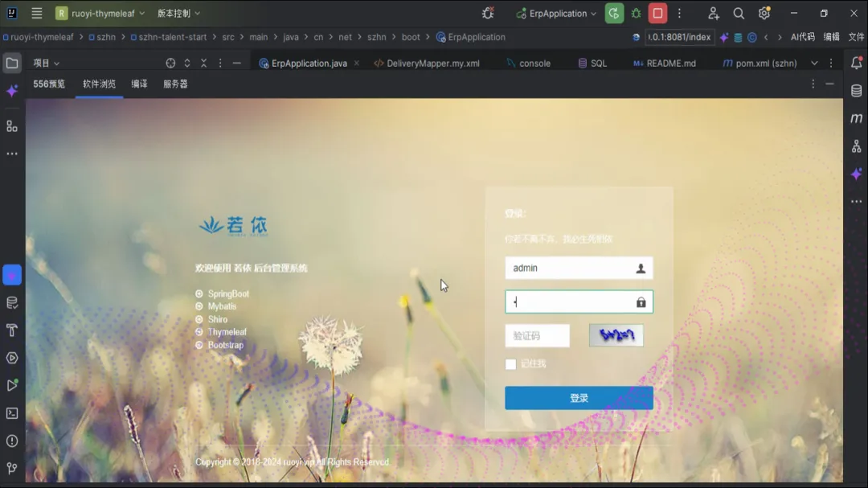Switch to console tab
The height and width of the screenshot is (488, 868).
(x=529, y=64)
